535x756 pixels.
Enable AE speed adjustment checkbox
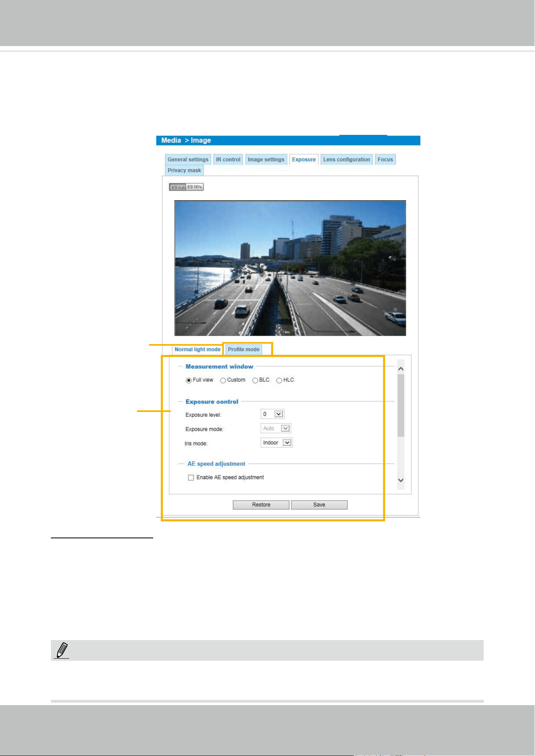click(x=191, y=478)
